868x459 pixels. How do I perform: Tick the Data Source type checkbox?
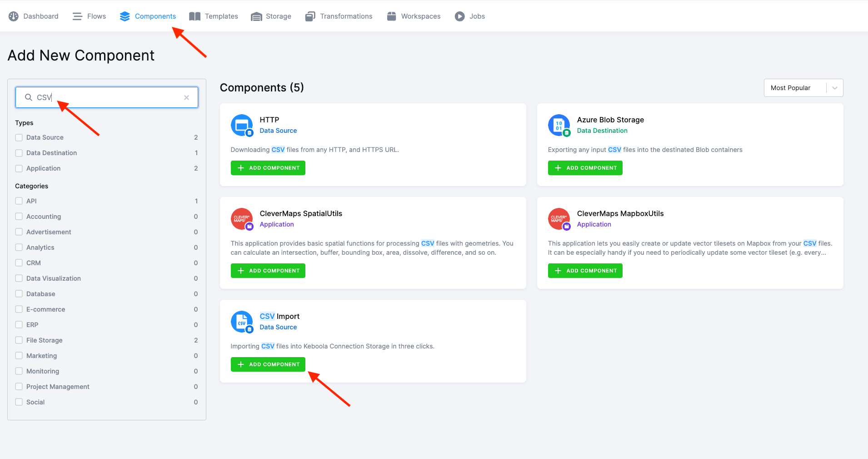pyautogui.click(x=19, y=137)
